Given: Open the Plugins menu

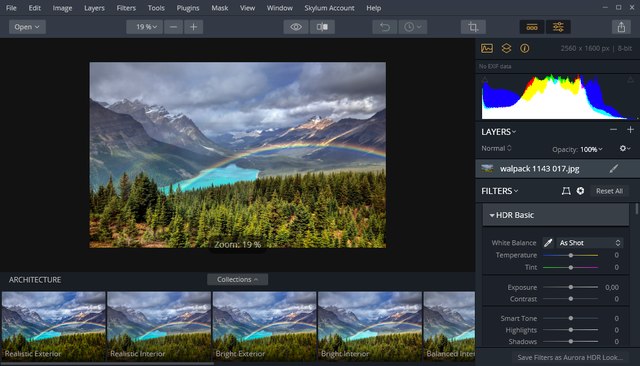Looking at the screenshot, I should (188, 8).
